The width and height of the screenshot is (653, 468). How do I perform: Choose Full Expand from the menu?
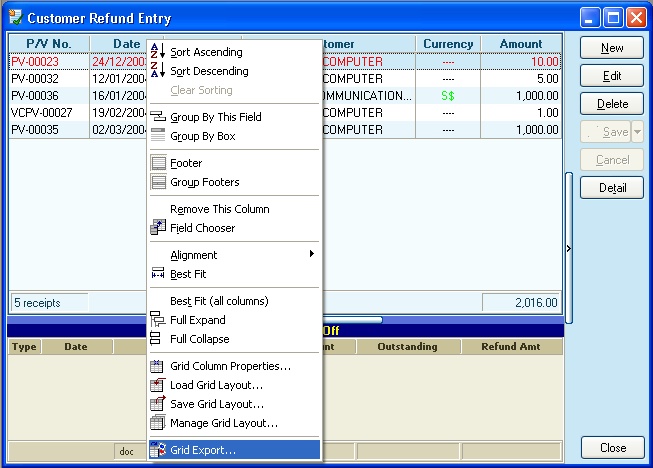pyautogui.click(x=197, y=320)
